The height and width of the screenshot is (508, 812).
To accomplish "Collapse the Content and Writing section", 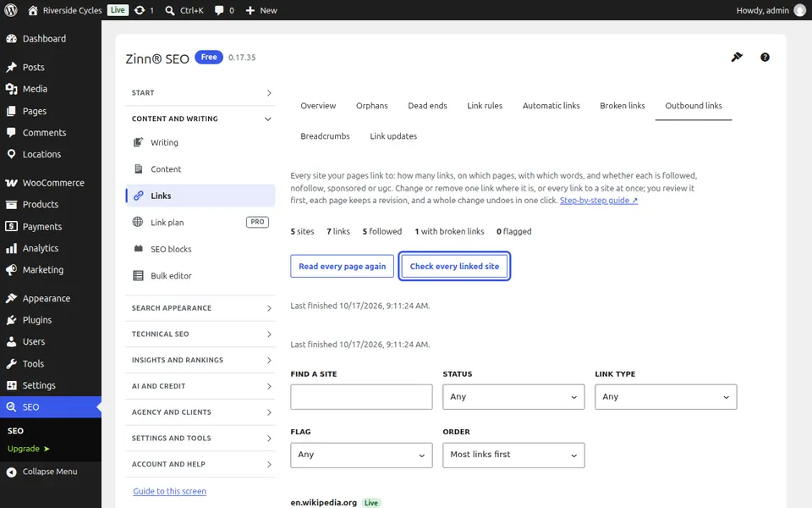I will [x=200, y=119].
